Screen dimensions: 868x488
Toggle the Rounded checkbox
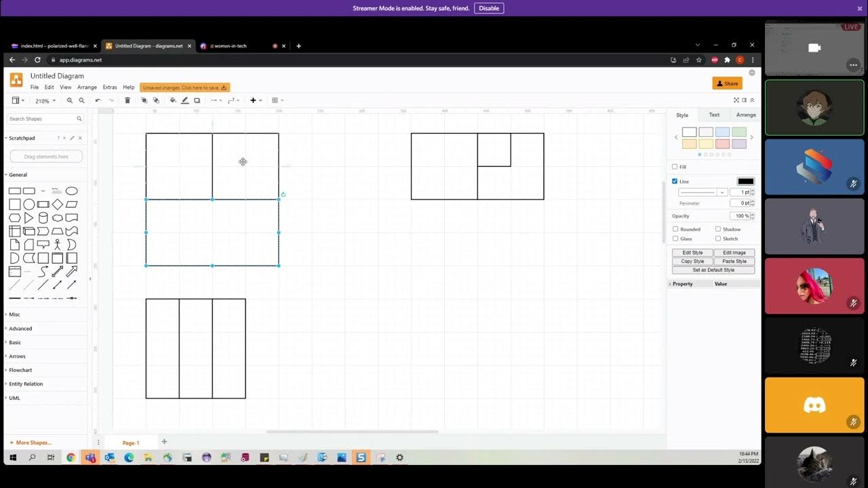tap(675, 229)
